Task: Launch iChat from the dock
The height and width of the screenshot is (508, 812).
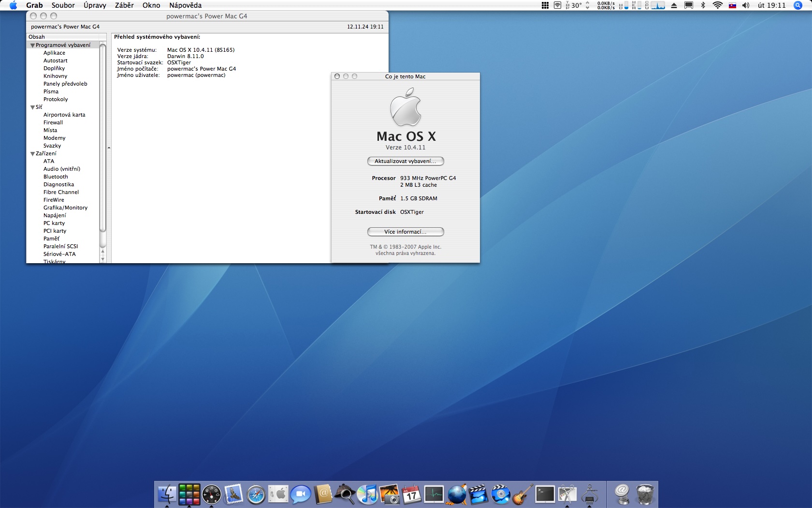Action: [301, 494]
